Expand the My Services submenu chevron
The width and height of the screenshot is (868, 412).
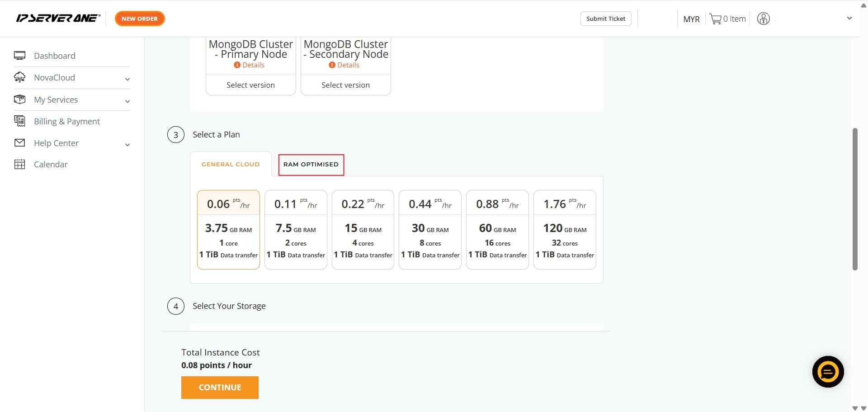pyautogui.click(x=127, y=101)
